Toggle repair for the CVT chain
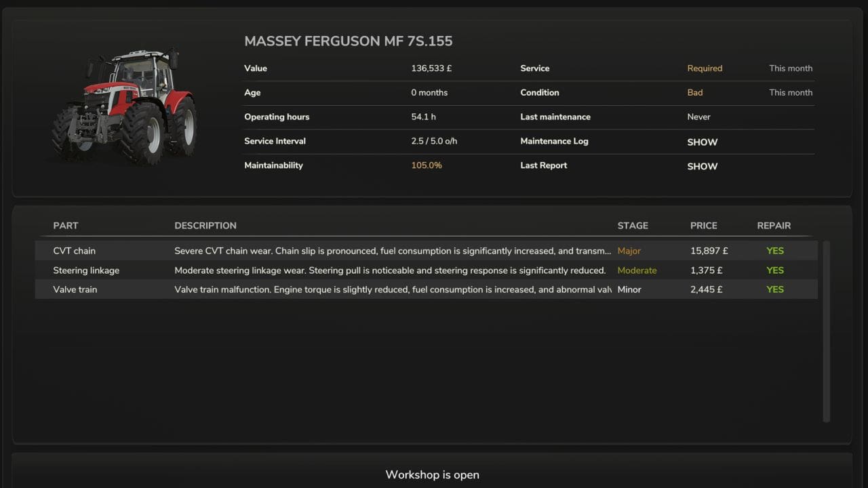Image resolution: width=868 pixels, height=488 pixels. (774, 250)
